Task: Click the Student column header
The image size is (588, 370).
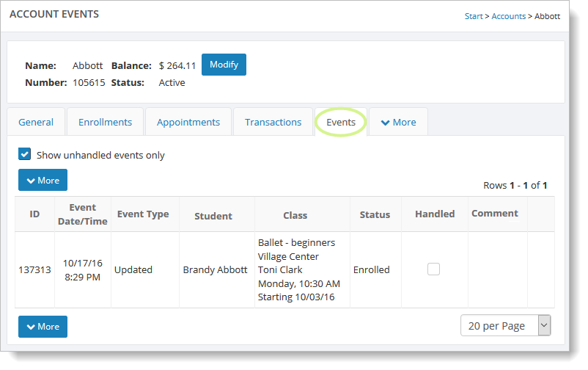Action: click(213, 216)
